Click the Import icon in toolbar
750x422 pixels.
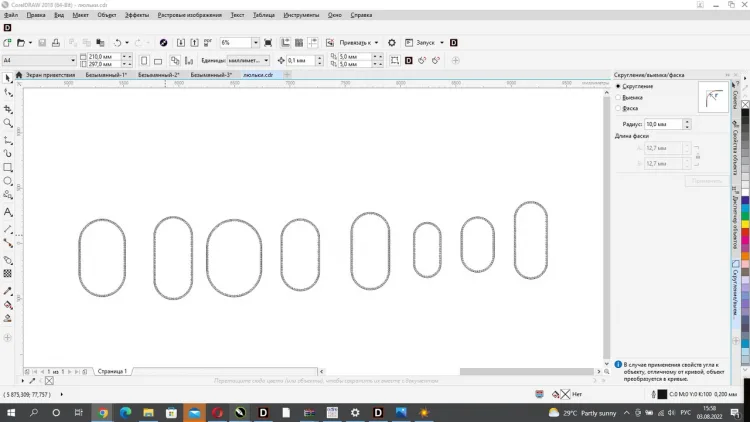coord(181,43)
